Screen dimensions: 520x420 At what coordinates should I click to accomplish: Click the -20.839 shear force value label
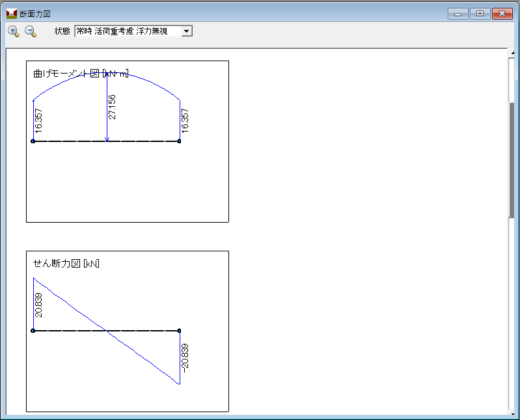click(x=185, y=357)
